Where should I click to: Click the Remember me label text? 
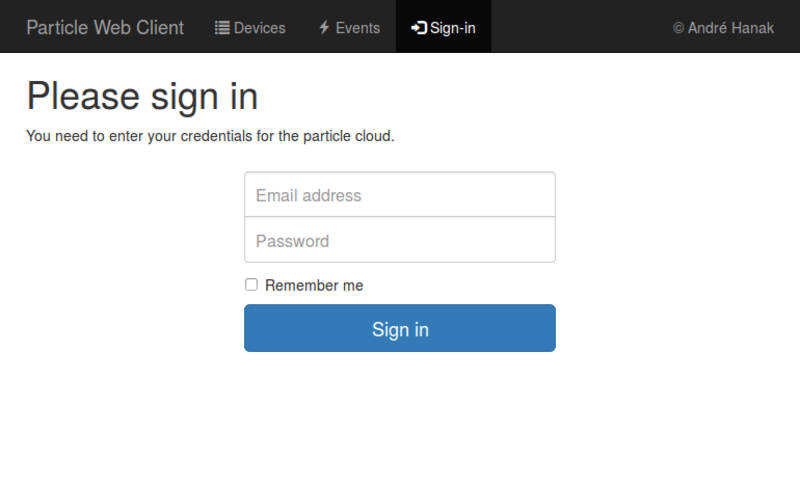click(314, 286)
